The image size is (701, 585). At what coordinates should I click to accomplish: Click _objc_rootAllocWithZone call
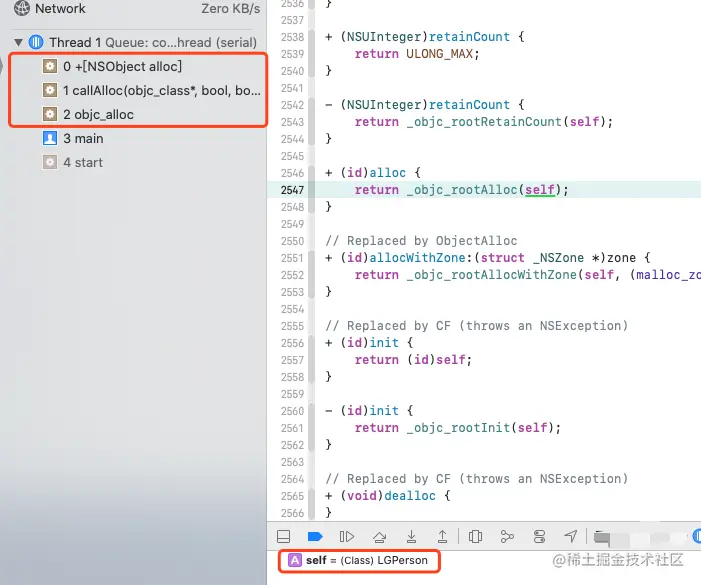tap(492, 275)
